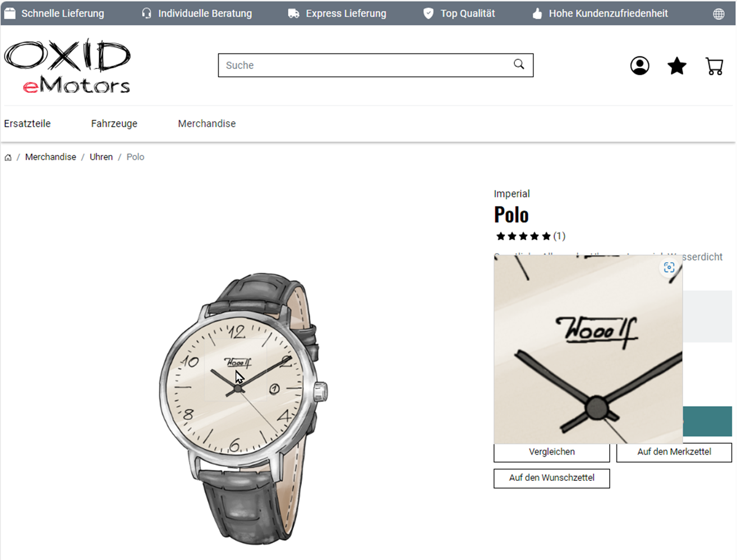The height and width of the screenshot is (560, 737).
Task: Click Auf den Wunschzettel button
Action: point(552,478)
